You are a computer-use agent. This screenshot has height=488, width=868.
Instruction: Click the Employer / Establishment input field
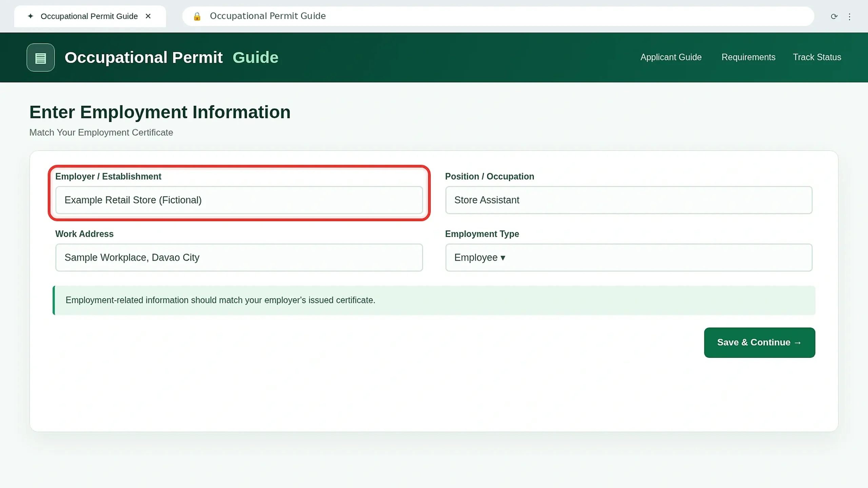coord(239,200)
